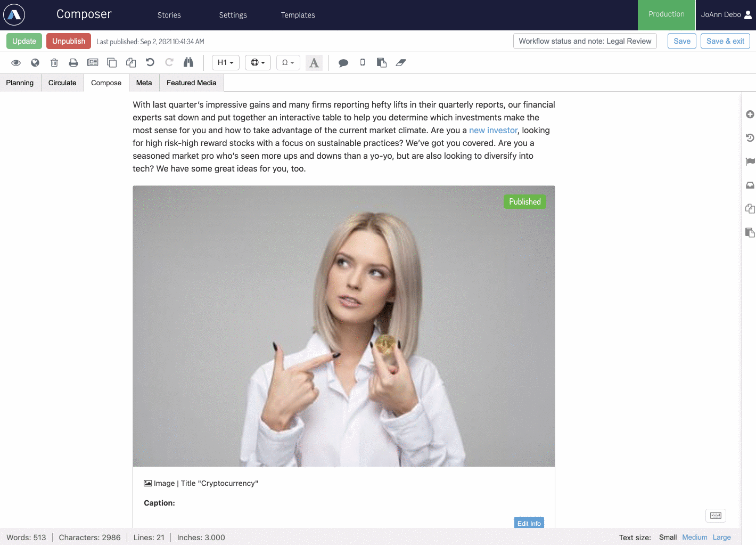Click the red Unpublish button
756x545 pixels.
69,41
